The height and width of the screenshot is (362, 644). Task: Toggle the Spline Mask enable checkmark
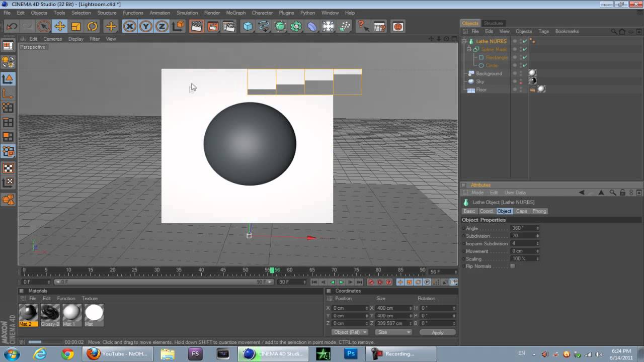point(525,49)
